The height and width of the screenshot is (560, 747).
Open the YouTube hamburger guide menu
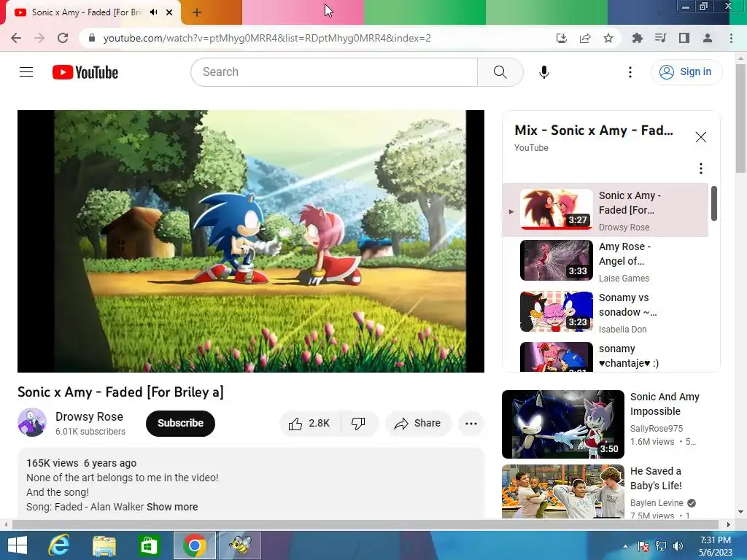coord(26,72)
